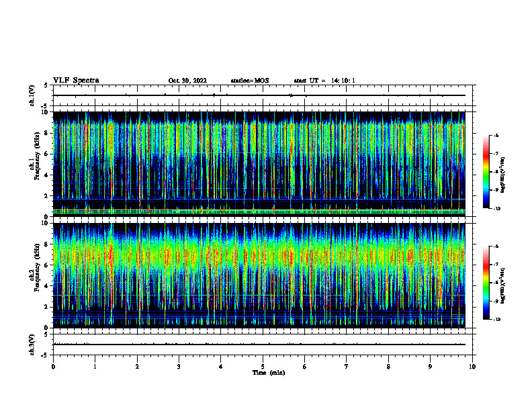The width and height of the screenshot is (532, 411).
Task: Click the ch.3 voltage waveform trace
Action: point(259,345)
